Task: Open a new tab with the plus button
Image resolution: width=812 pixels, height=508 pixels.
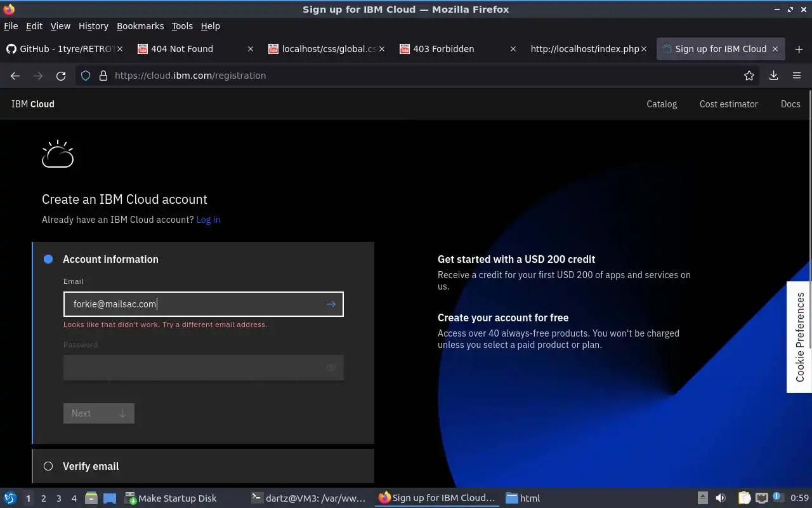Action: coord(799,49)
